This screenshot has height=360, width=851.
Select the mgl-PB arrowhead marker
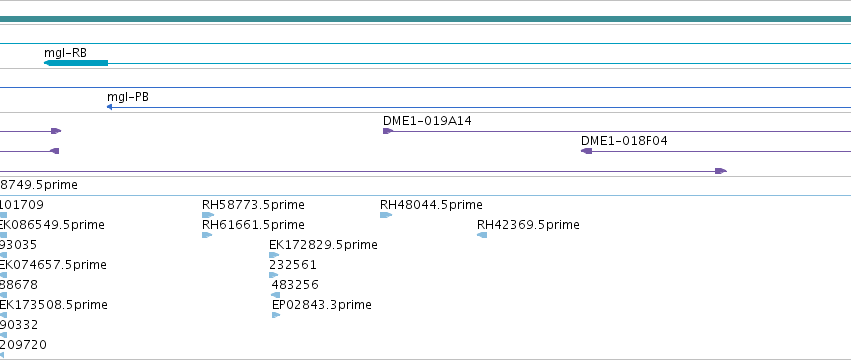(110, 107)
